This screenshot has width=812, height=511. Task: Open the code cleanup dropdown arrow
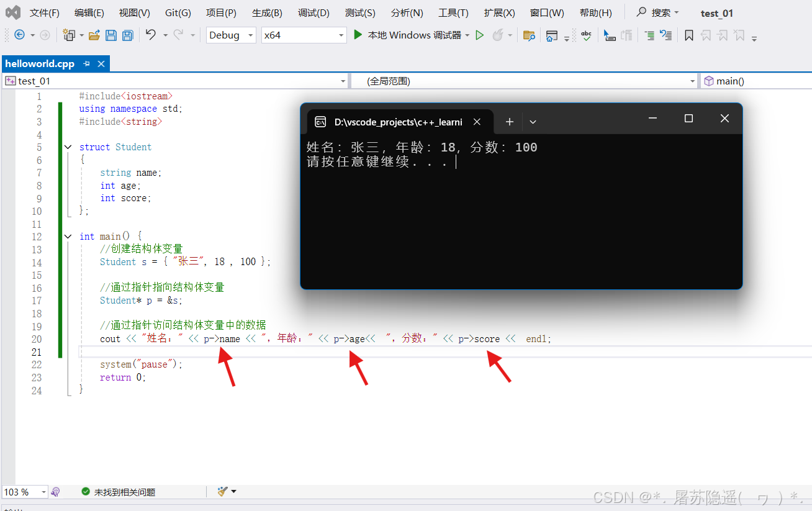tap(233, 491)
